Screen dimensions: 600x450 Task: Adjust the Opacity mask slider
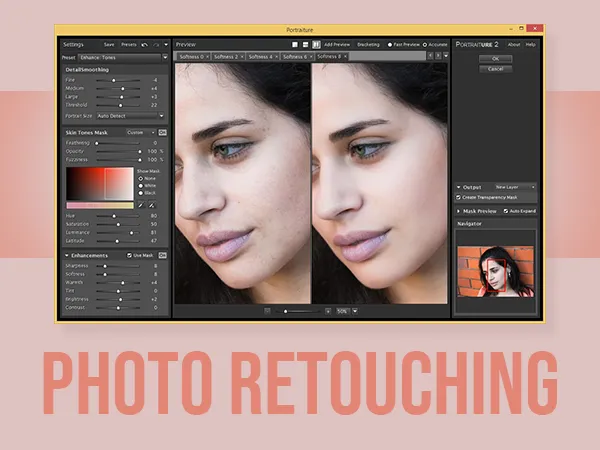pyautogui.click(x=119, y=152)
